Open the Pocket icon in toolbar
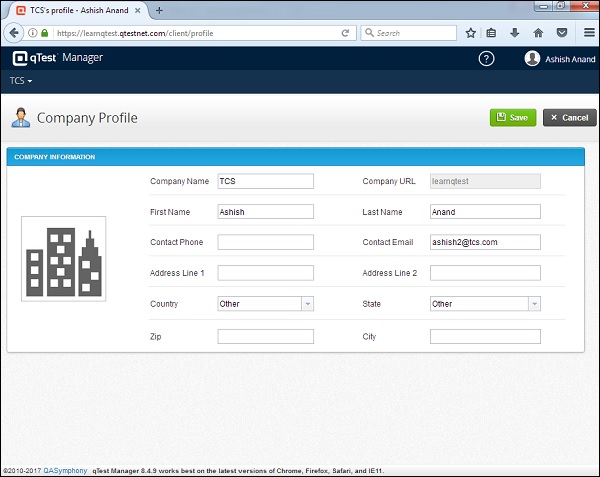This screenshot has height=477, width=600. 561,33
